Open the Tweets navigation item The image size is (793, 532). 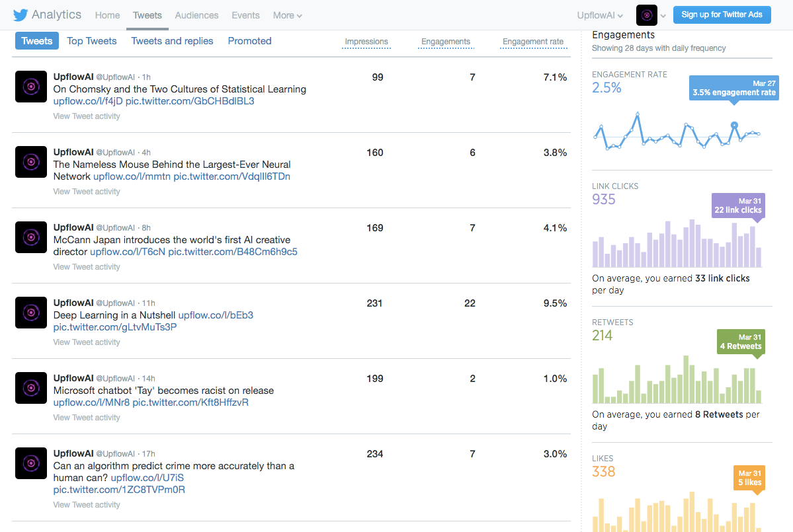[x=147, y=16]
